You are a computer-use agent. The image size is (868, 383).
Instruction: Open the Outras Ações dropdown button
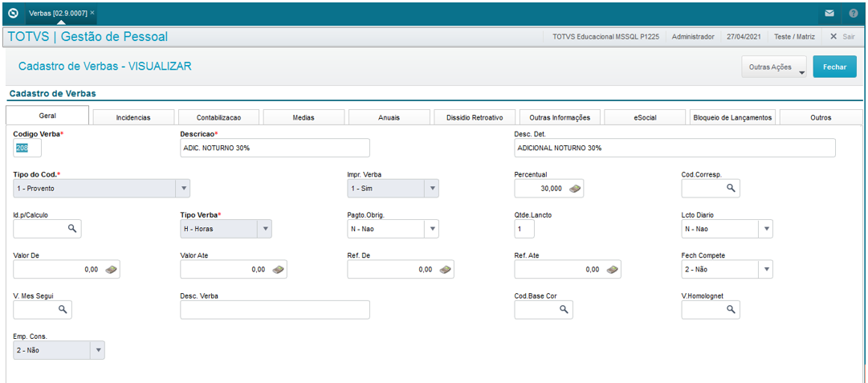pos(774,67)
